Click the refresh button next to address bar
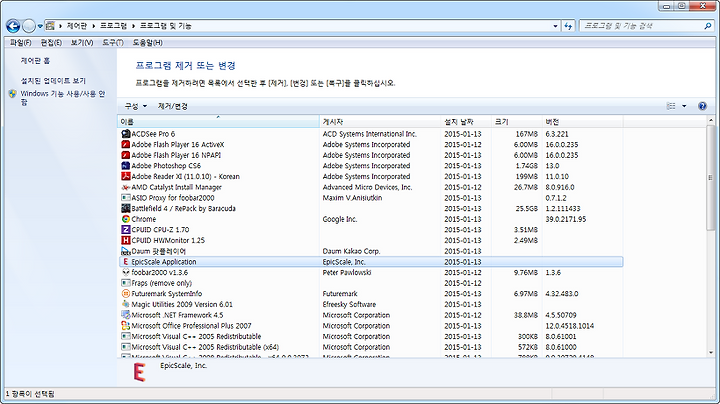 (x=568, y=26)
